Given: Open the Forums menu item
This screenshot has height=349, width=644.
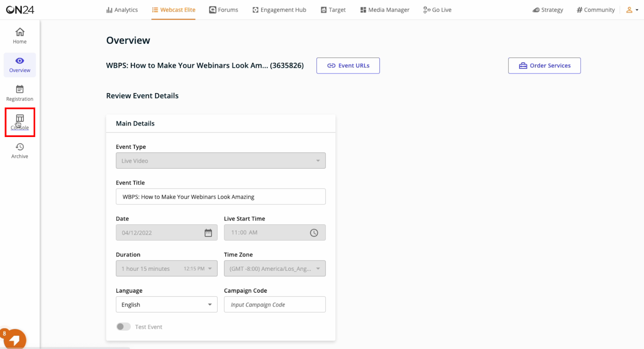Looking at the screenshot, I should 224,10.
